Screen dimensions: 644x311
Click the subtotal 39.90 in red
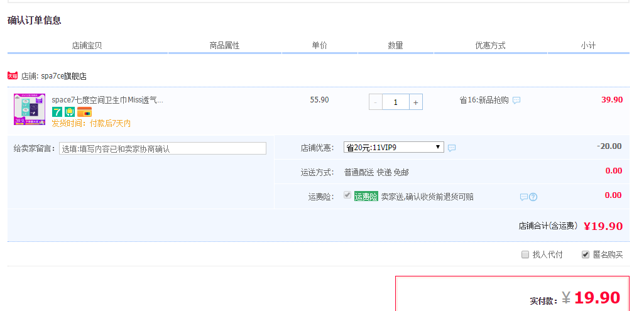pyautogui.click(x=612, y=100)
